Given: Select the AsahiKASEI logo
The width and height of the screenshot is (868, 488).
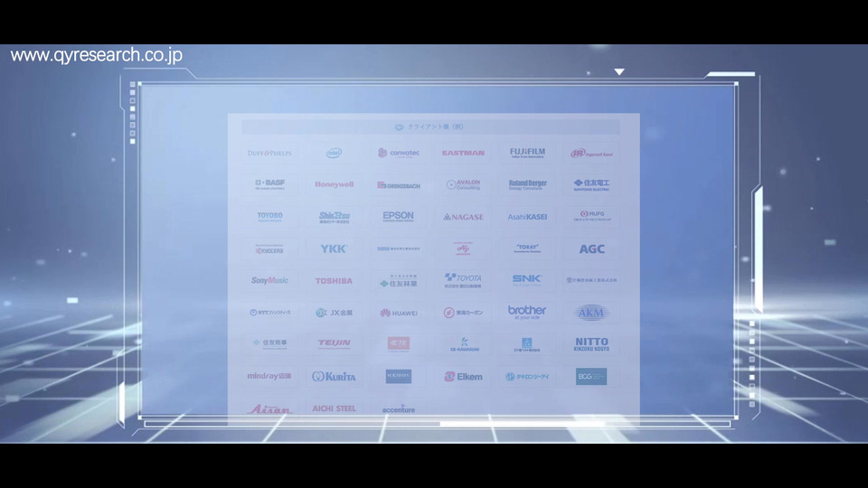Looking at the screenshot, I should click(x=527, y=217).
